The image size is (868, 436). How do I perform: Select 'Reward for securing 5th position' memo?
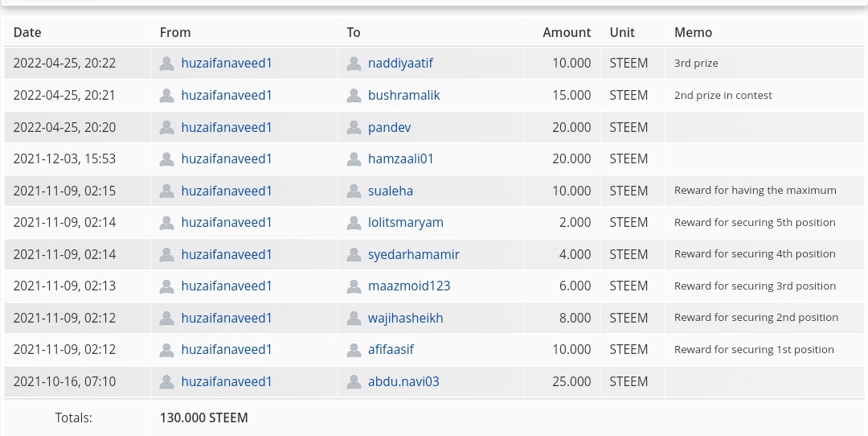pyautogui.click(x=755, y=223)
